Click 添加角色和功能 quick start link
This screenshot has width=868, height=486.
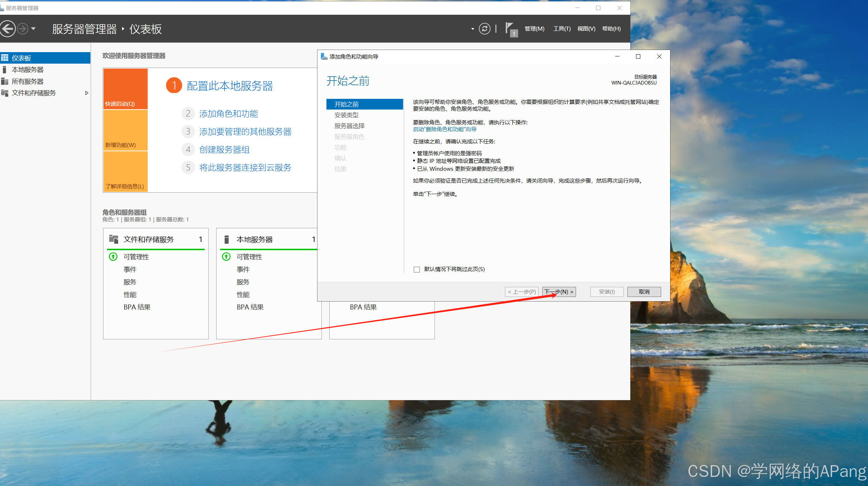(228, 114)
